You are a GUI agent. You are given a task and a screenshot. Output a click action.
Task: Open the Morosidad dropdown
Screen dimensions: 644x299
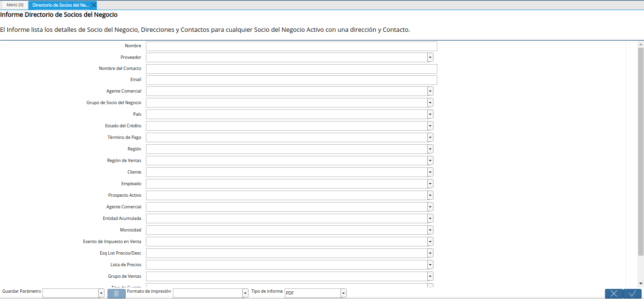point(430,230)
